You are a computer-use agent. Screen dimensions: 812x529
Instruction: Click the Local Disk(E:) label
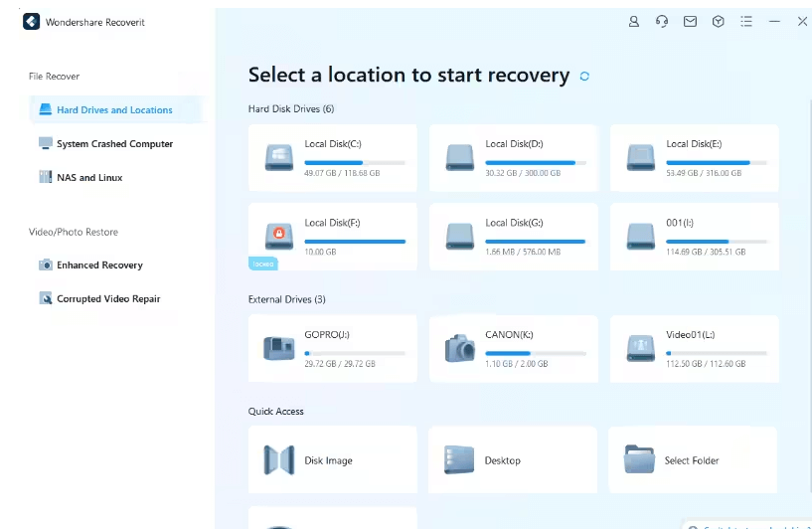pos(694,144)
